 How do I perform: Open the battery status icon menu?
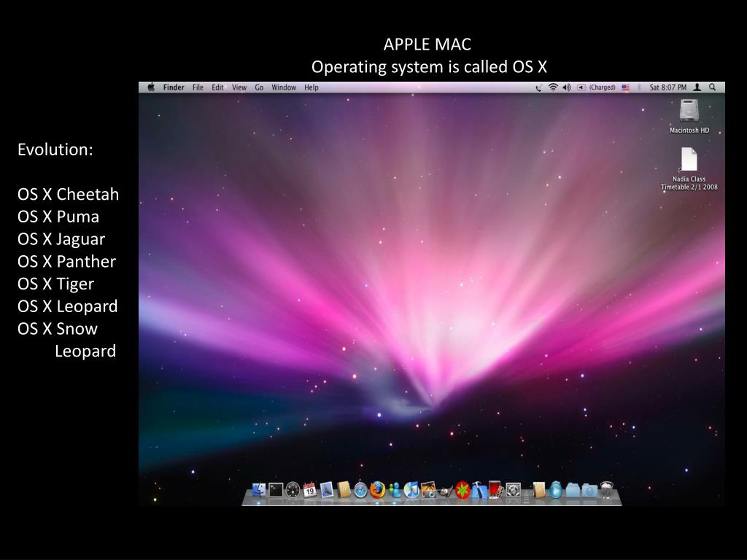pos(581,87)
